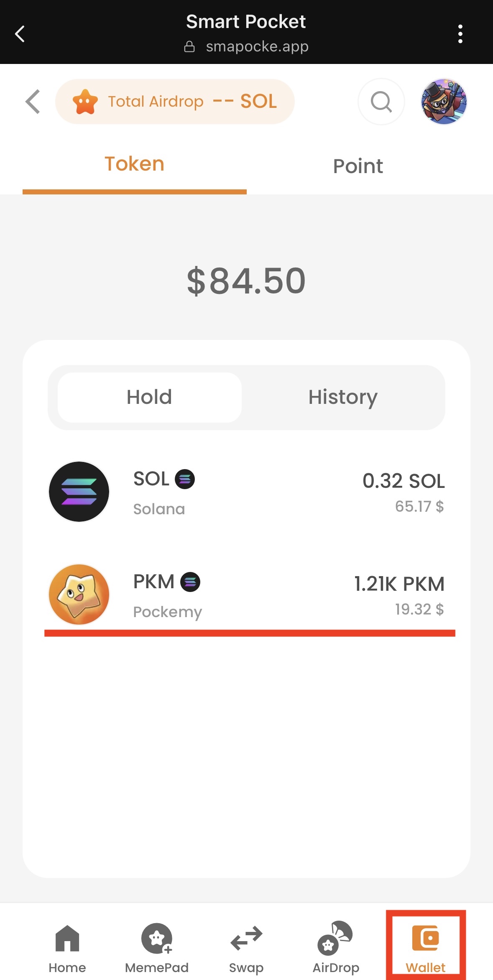493x980 pixels.
Task: Tap the Total Airdrop SOL pill
Action: click(x=175, y=102)
